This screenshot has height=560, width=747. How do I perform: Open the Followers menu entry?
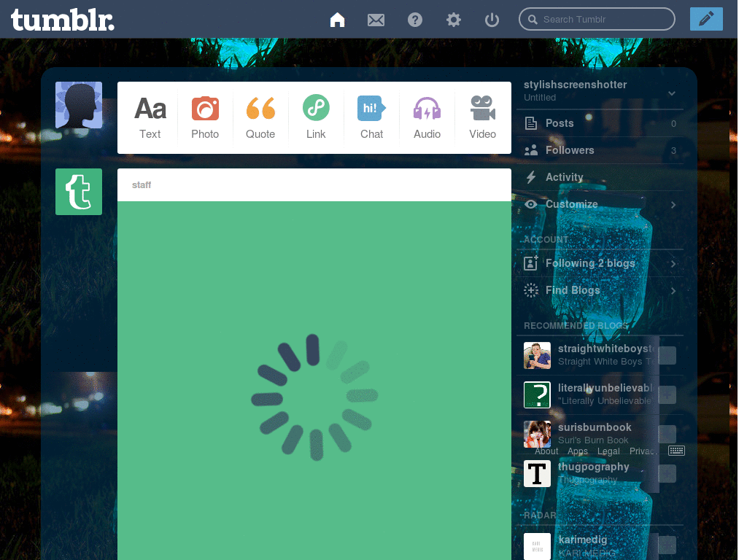pyautogui.click(x=600, y=150)
